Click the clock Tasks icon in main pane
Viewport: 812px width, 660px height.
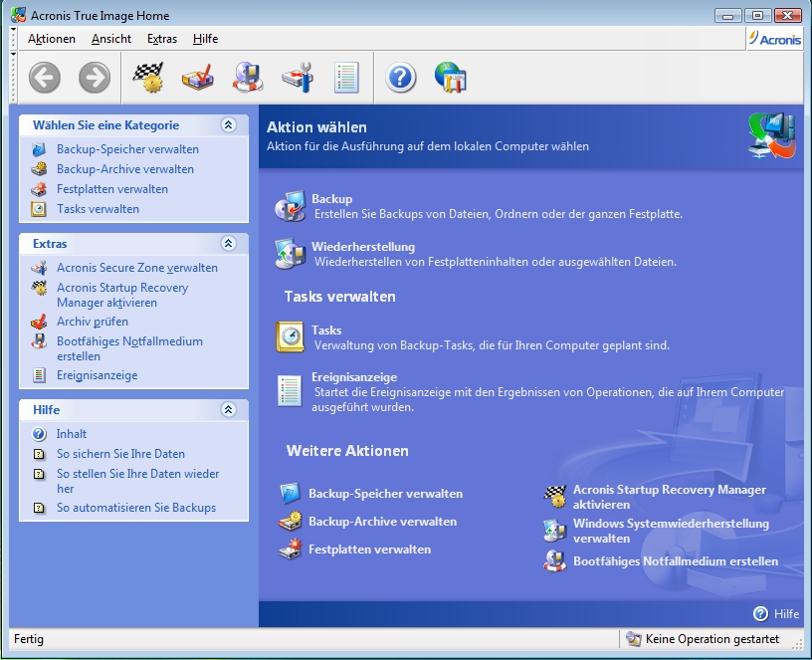click(290, 336)
